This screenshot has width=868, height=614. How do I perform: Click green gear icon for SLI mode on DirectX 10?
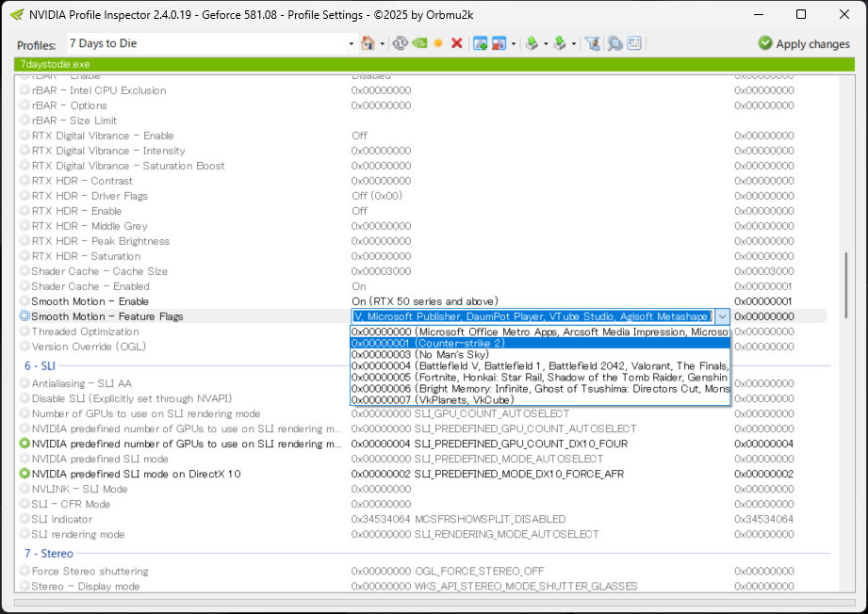(25, 474)
